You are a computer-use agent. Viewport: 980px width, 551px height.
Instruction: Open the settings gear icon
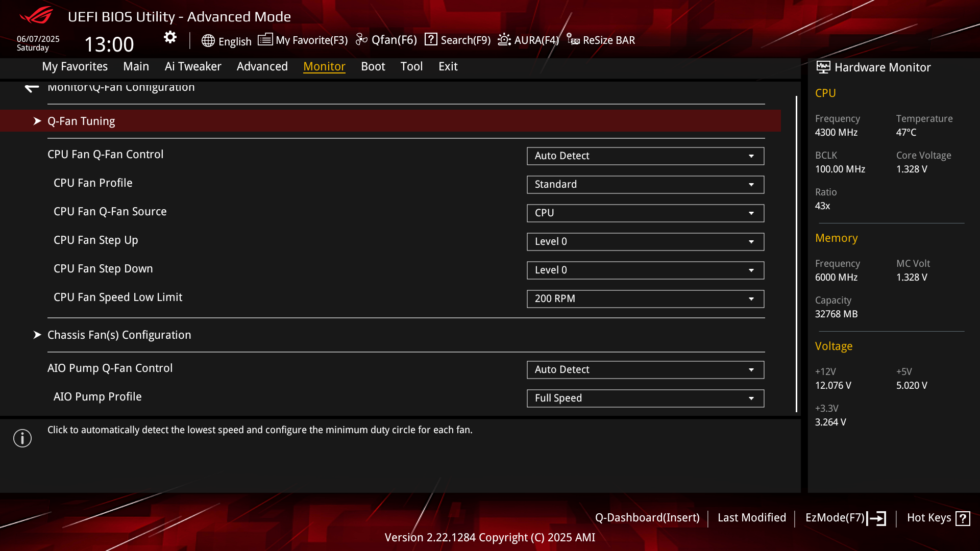(170, 37)
